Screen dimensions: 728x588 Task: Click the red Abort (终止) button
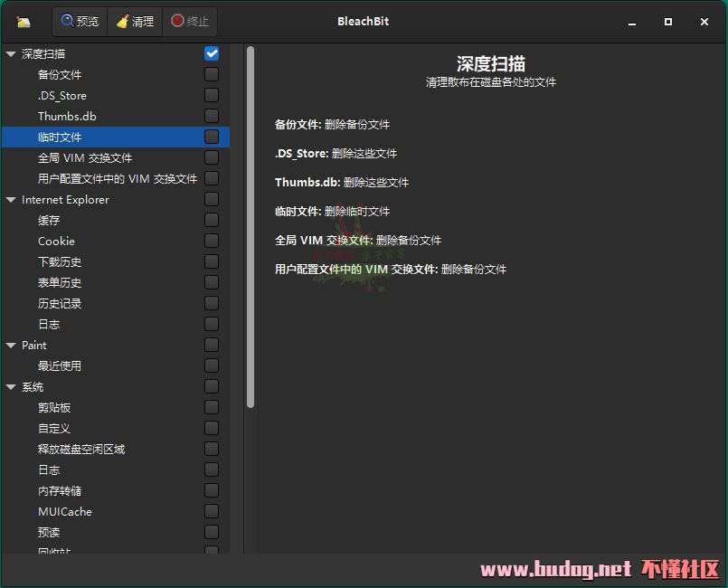[x=189, y=22]
